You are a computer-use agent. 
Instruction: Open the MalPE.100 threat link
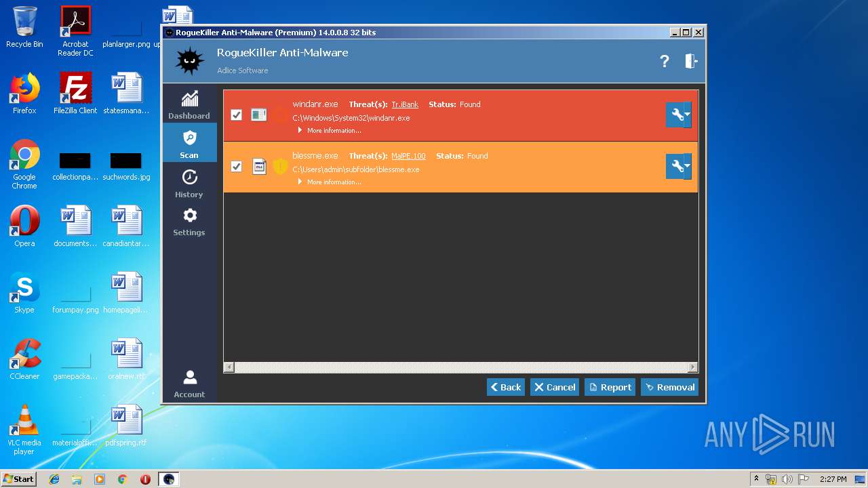point(408,156)
